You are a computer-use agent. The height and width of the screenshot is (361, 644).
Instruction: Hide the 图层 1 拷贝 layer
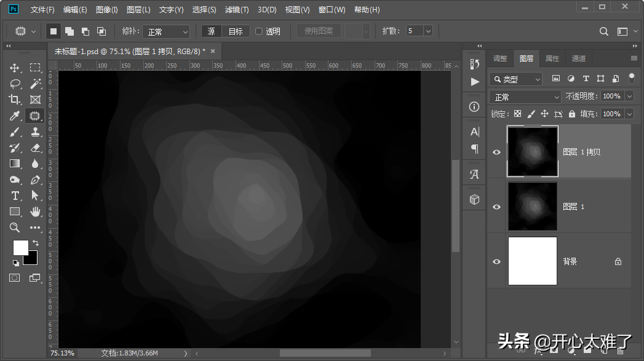coord(497,152)
